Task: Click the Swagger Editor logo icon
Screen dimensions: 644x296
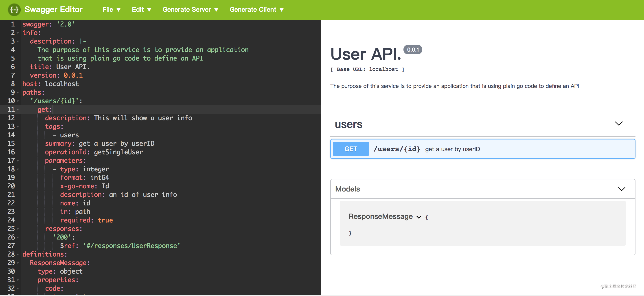Action: point(14,10)
